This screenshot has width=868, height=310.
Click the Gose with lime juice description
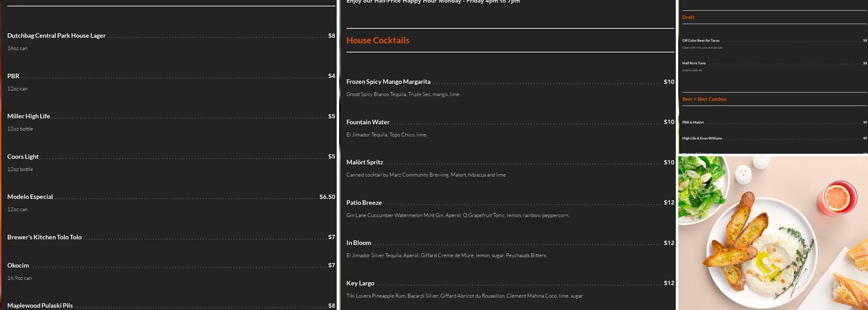702,48
